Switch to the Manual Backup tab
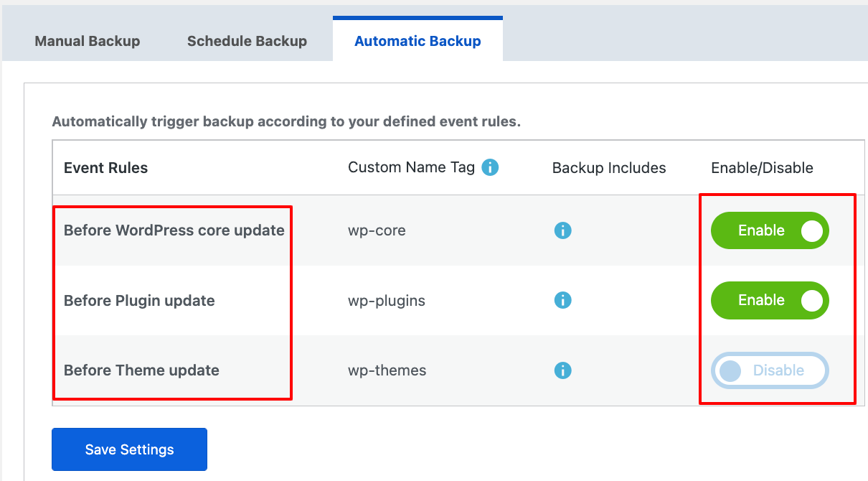This screenshot has height=481, width=868. (x=88, y=41)
